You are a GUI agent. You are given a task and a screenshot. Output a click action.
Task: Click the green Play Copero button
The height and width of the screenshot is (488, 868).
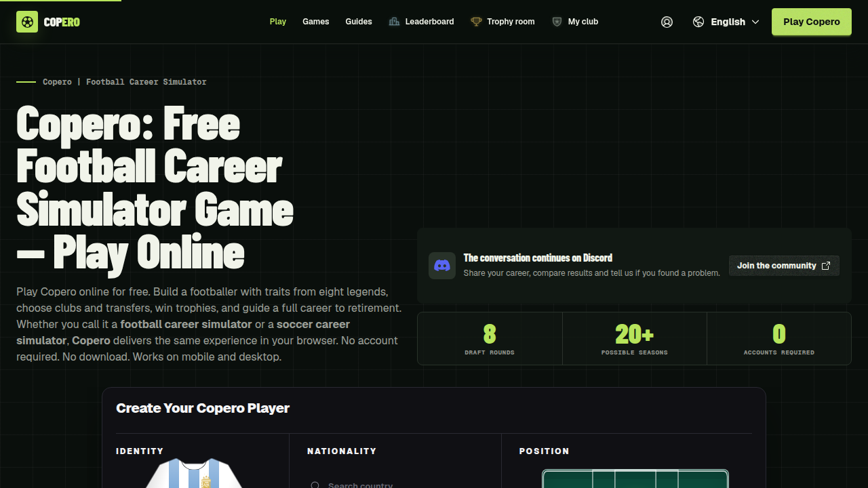[812, 22]
